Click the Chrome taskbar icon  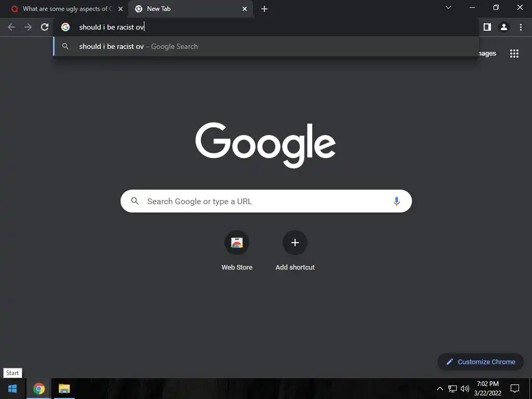38,389
